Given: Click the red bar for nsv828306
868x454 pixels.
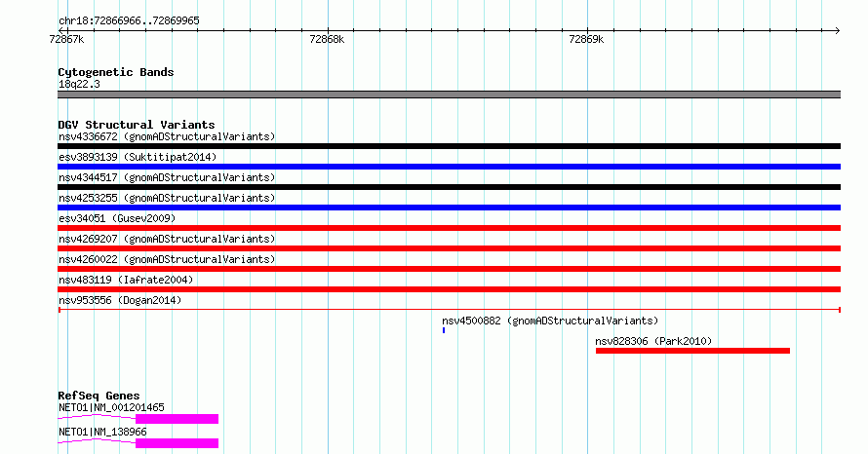Looking at the screenshot, I should click(692, 351).
